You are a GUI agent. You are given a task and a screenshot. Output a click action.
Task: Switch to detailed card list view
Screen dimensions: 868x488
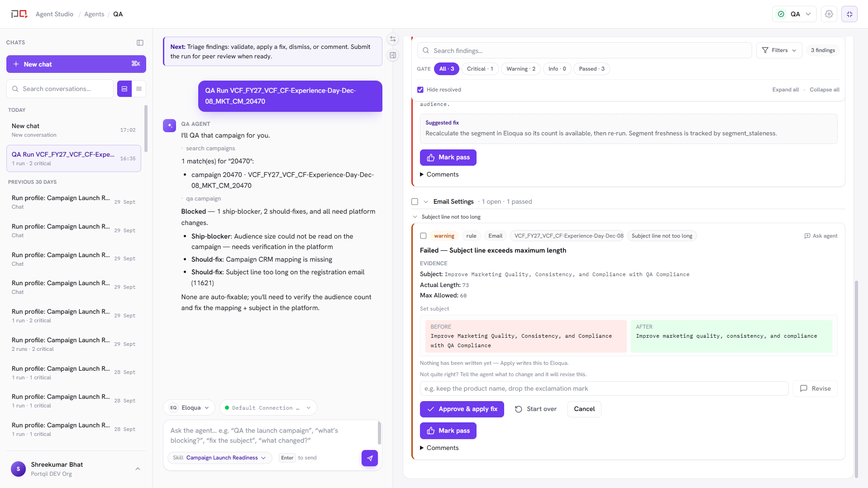124,89
